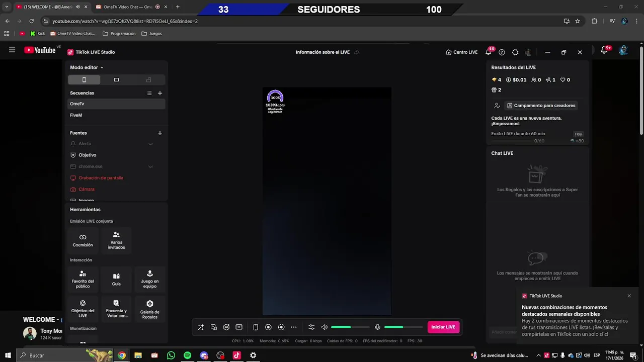Open the audio mixer settings sliders icon
The width and height of the screenshot is (644, 362).
tap(311, 327)
